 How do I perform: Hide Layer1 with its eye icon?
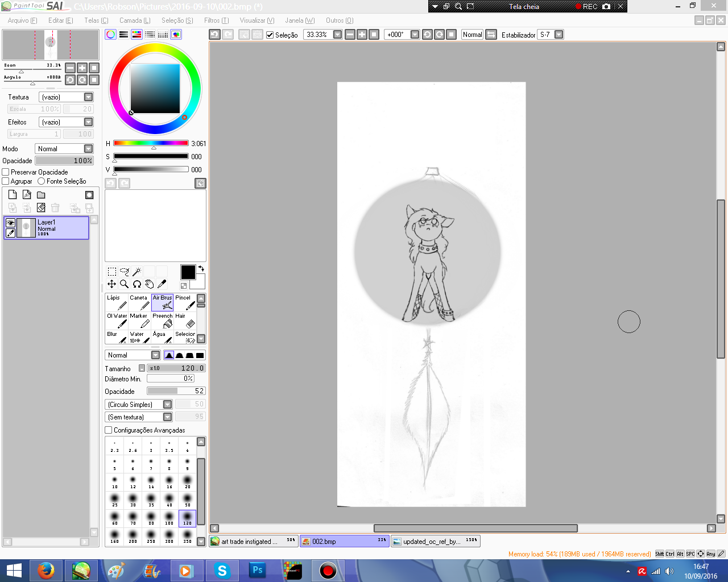tap(10, 223)
